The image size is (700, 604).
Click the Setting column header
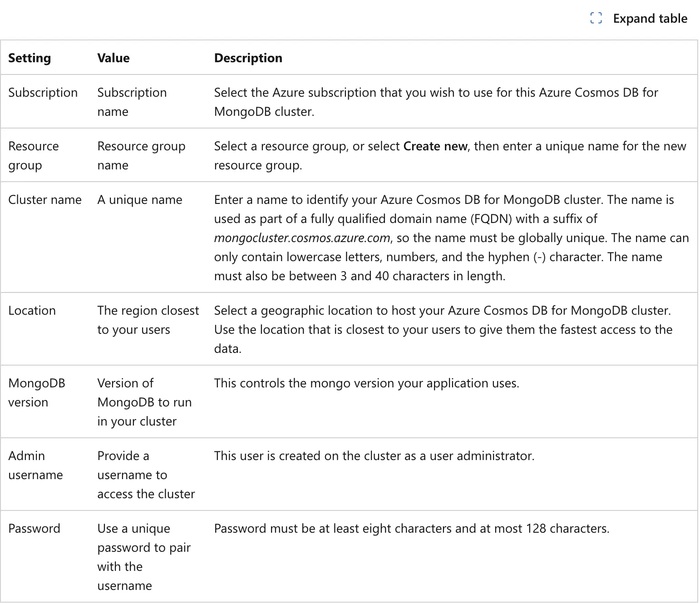[30, 58]
